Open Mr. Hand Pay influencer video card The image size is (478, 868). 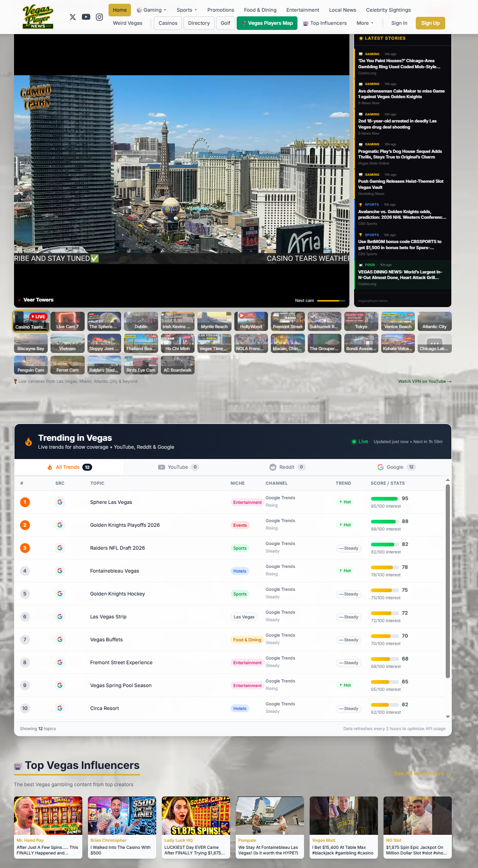pos(48,827)
